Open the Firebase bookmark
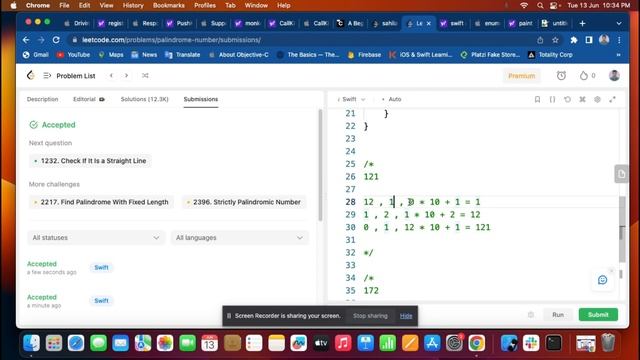Image resolution: width=640 pixels, height=360 pixels. pos(364,55)
